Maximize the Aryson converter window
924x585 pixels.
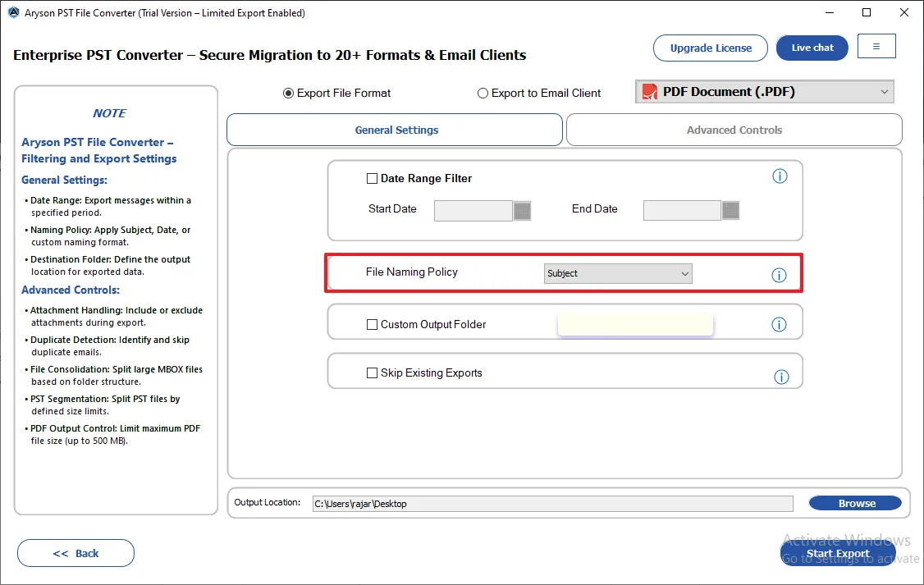[x=867, y=12]
